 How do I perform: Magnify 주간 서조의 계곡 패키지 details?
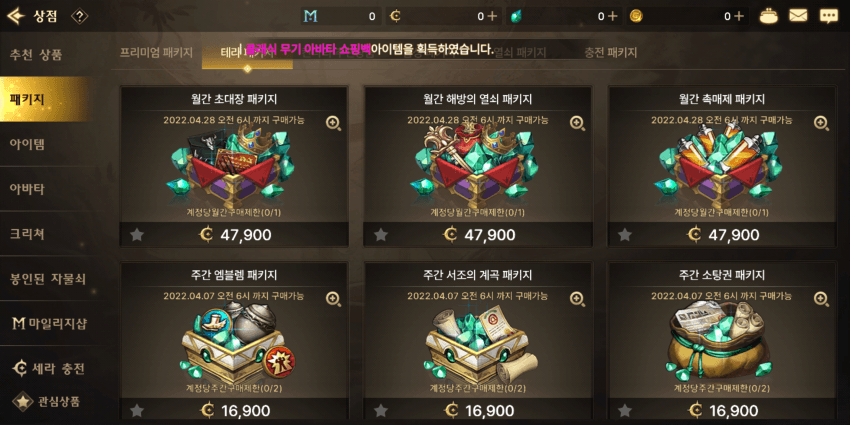(x=577, y=299)
